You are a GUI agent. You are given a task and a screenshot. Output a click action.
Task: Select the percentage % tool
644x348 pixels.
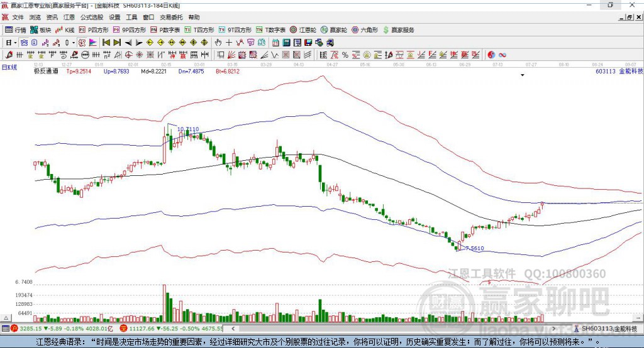coord(345,55)
